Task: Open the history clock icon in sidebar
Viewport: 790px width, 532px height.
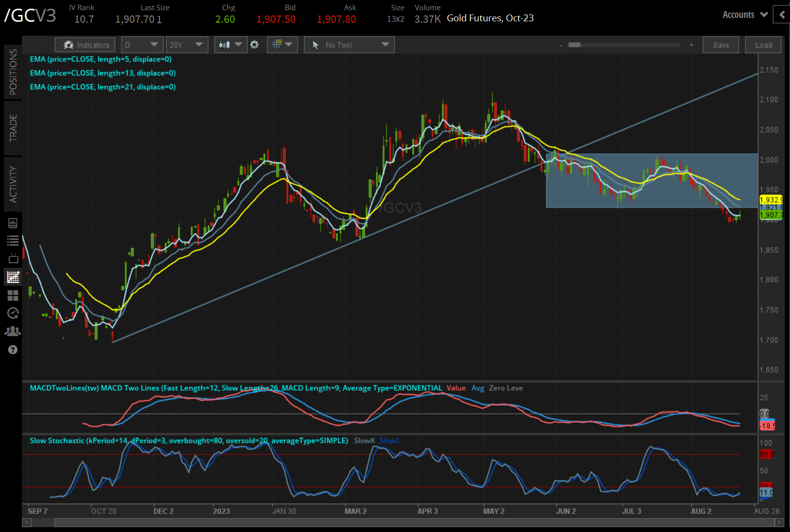Action: pos(13,313)
